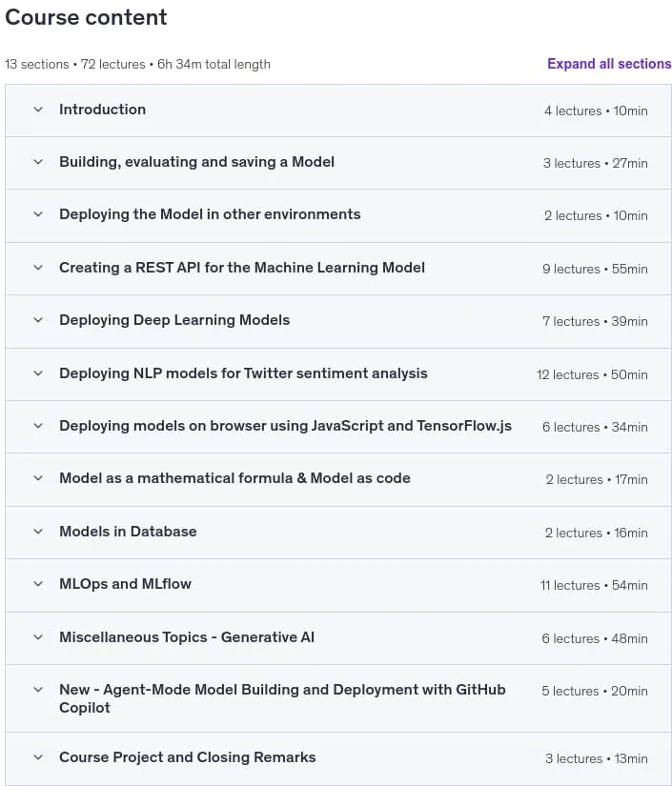
Task: Expand chevron beside Creating a REST API section
Action: (x=38, y=268)
